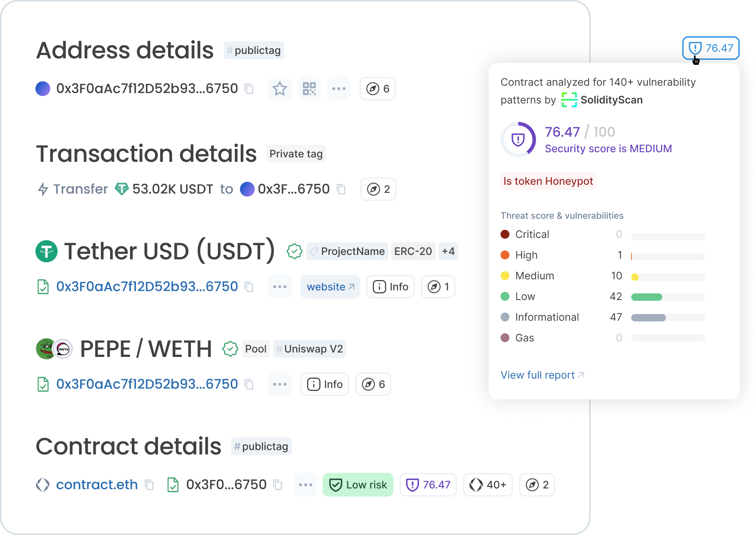The height and width of the screenshot is (535, 756).
Task: Click the Uniswap V2 tag on PEPE / WETH
Action: pos(310,348)
